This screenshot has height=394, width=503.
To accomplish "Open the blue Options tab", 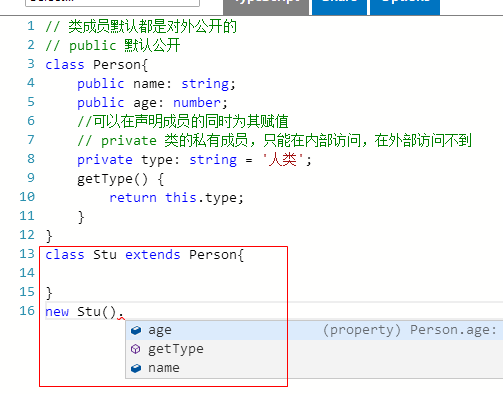I will 405,7.
